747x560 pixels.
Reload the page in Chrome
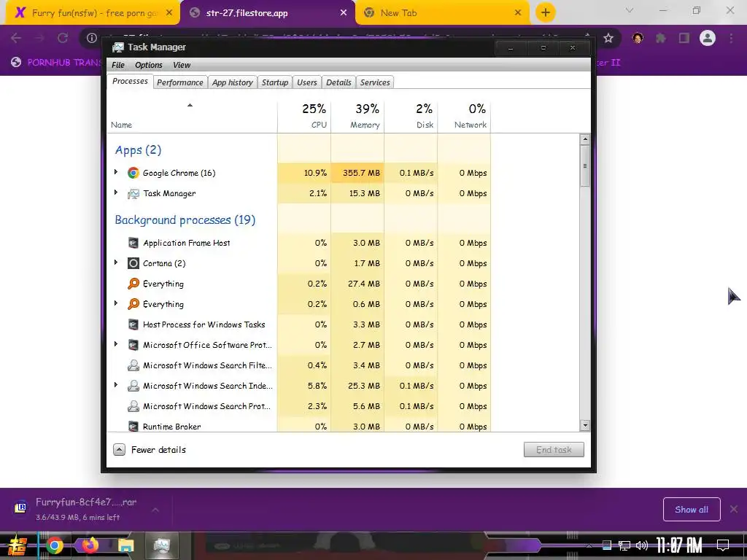(63, 38)
